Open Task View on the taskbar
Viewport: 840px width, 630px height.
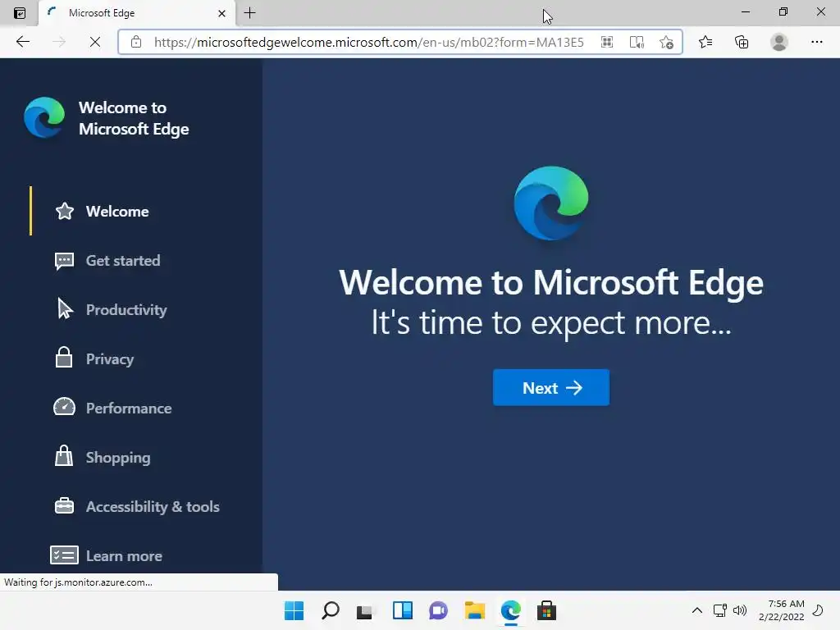coord(365,611)
